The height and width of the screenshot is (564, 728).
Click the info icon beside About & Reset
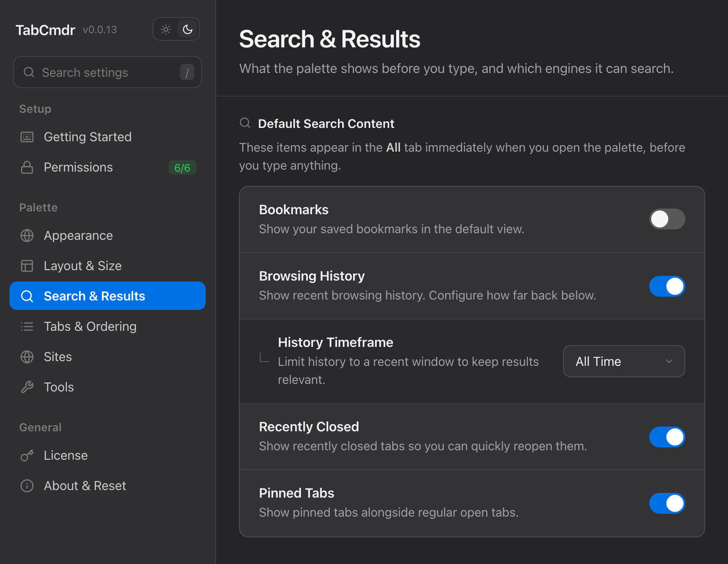(x=27, y=486)
